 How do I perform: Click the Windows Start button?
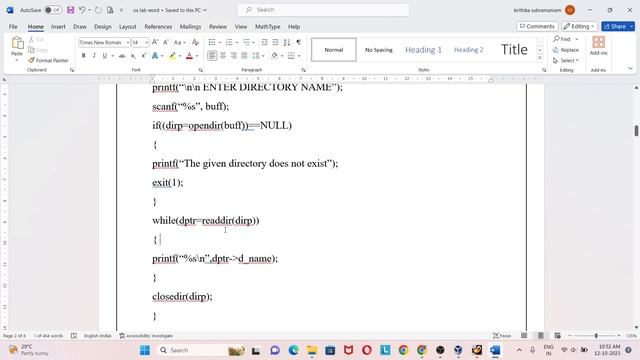coord(144,350)
